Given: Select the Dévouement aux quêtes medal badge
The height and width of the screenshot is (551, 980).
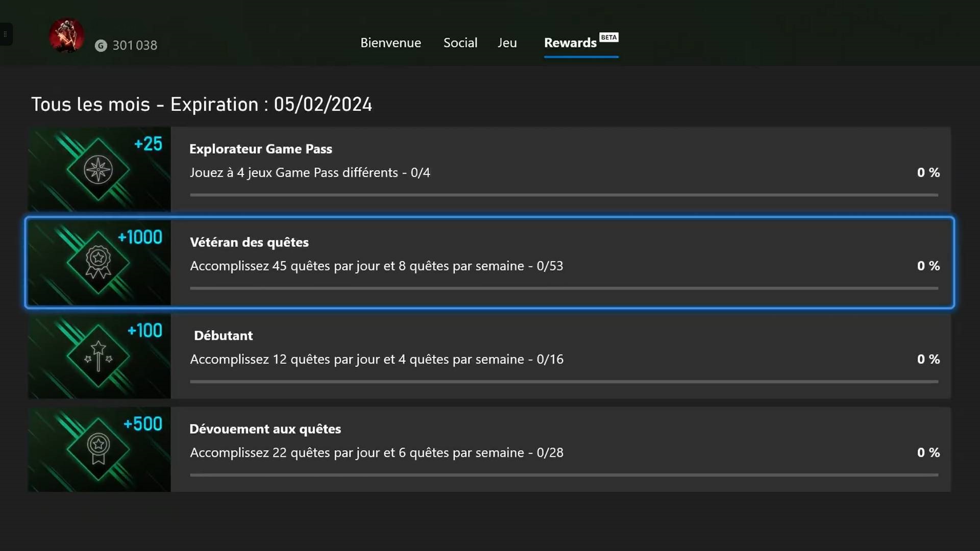Looking at the screenshot, I should click(x=98, y=449).
